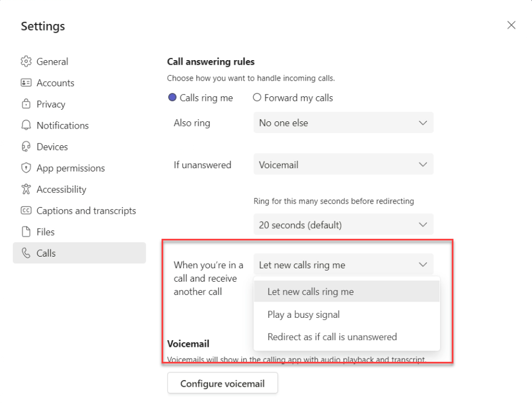Click Ring for this many seconds text
532x403 pixels.
point(334,201)
